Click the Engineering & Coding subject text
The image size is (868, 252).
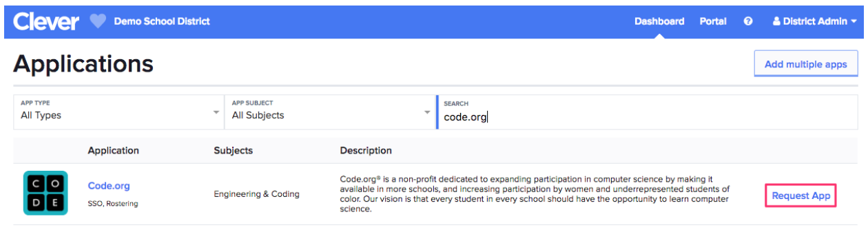click(257, 194)
